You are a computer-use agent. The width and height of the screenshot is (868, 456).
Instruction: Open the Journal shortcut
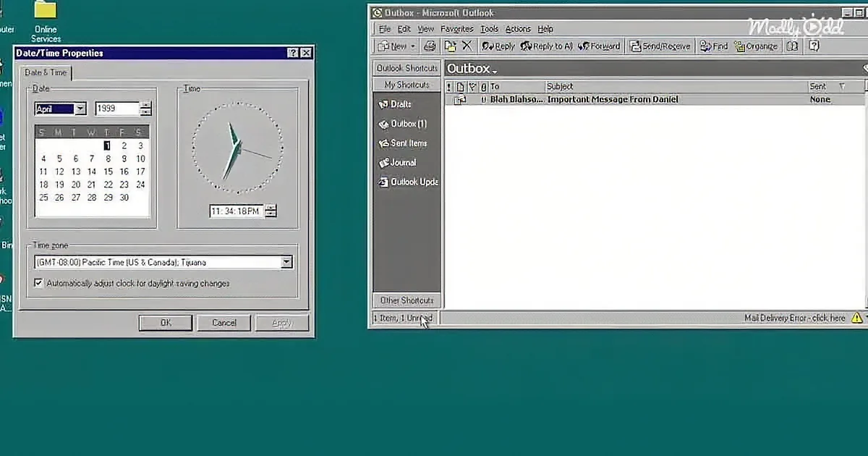point(397,163)
